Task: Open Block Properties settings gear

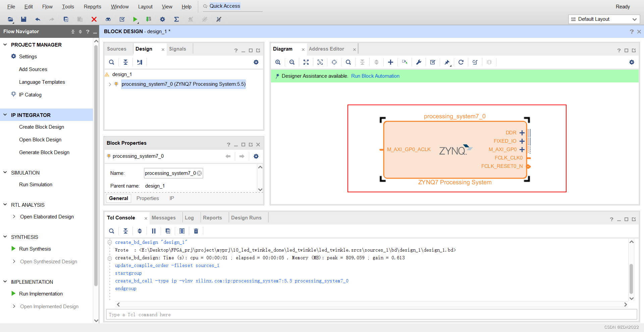Action: point(256,156)
